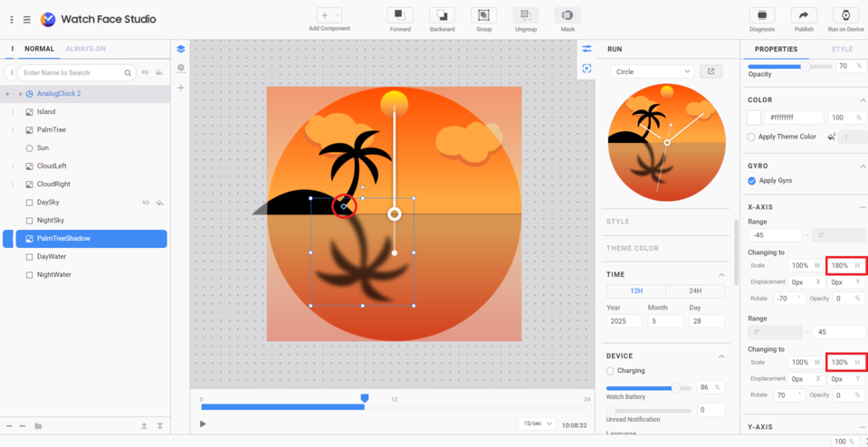Click the white color swatch

click(x=754, y=118)
